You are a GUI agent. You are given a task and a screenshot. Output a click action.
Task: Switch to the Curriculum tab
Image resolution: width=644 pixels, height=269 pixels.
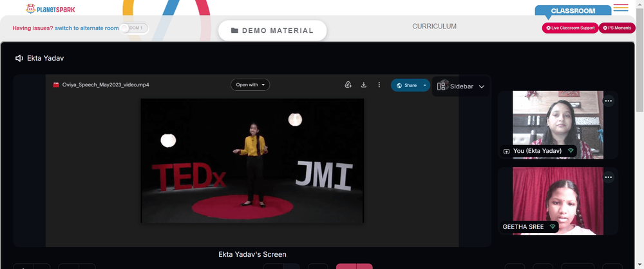tap(434, 26)
